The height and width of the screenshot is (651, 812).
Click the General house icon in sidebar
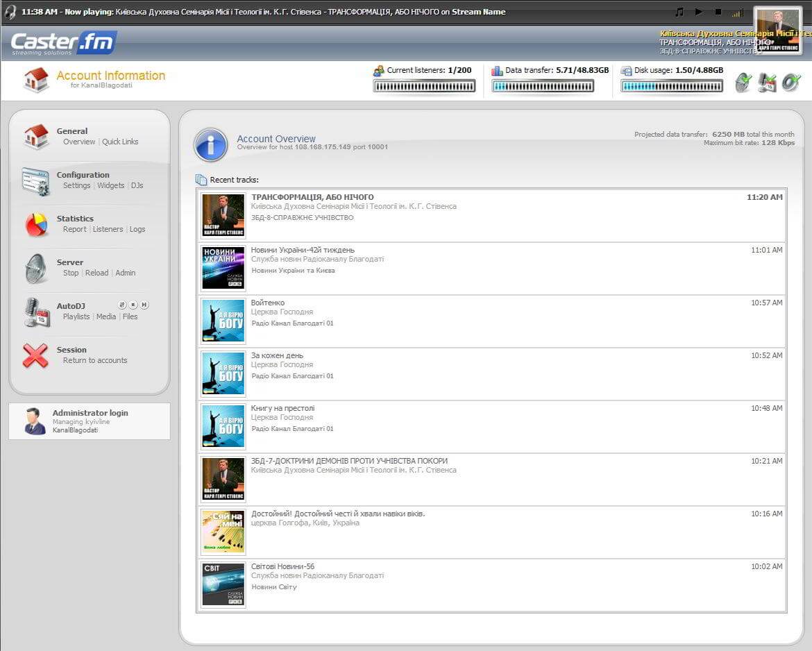36,136
